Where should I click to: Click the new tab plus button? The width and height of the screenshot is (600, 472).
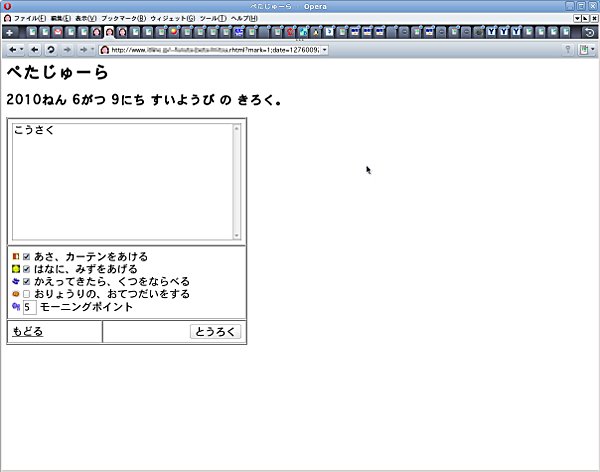[9, 32]
